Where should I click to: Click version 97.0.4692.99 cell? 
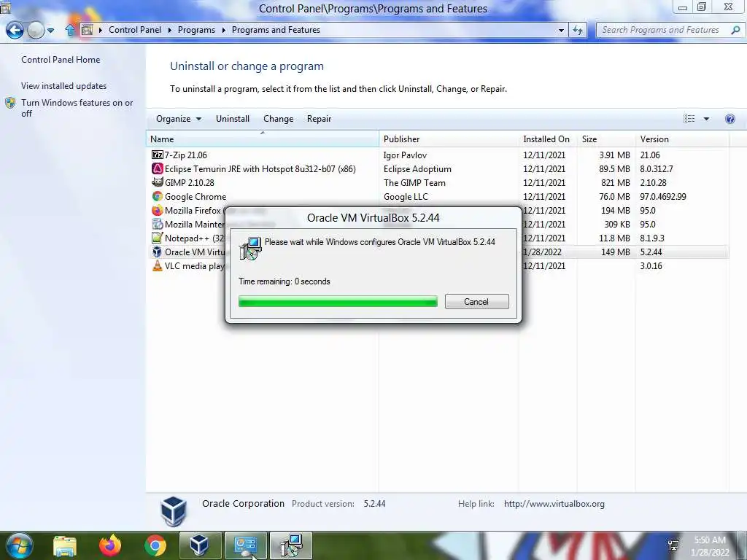(x=663, y=196)
